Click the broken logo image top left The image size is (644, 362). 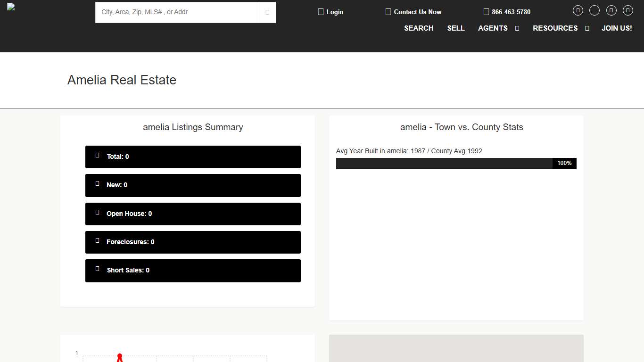10,7
